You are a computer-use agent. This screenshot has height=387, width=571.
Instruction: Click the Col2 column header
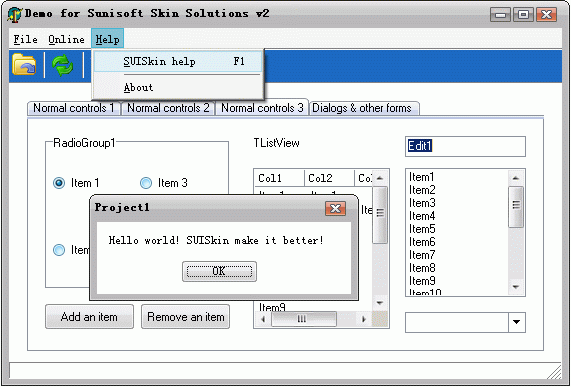pyautogui.click(x=329, y=178)
